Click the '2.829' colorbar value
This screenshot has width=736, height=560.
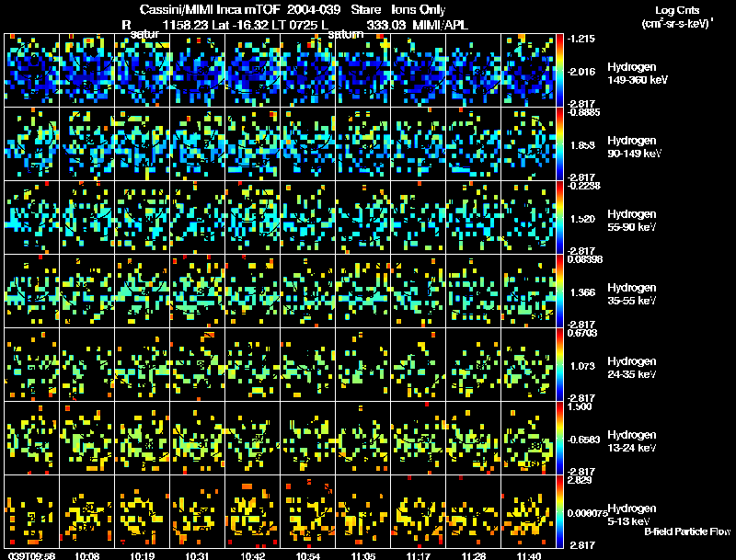pyautogui.click(x=580, y=480)
